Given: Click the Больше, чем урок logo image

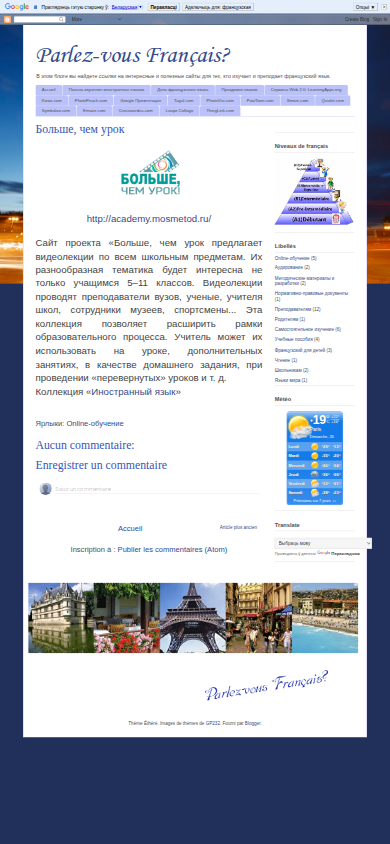Looking at the screenshot, I should click(150, 173).
